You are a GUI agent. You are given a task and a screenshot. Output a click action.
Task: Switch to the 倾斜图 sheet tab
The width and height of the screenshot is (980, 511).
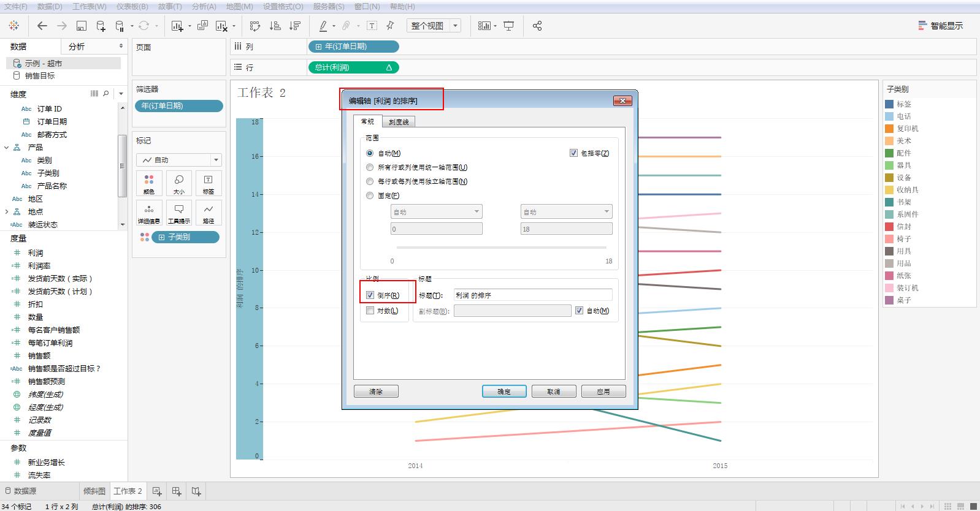click(94, 491)
